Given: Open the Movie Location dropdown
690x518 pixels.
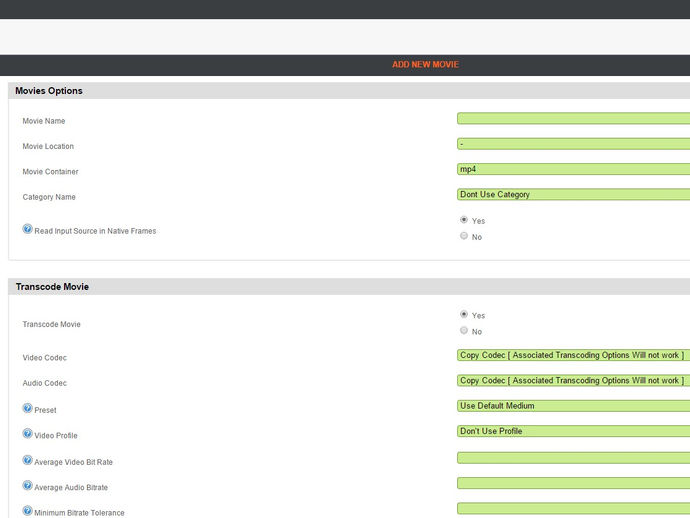Looking at the screenshot, I should (573, 144).
